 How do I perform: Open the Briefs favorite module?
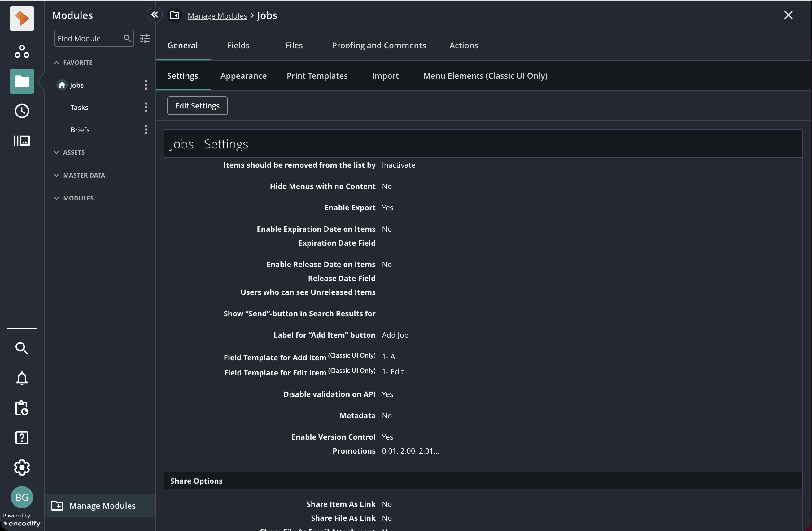click(x=80, y=130)
